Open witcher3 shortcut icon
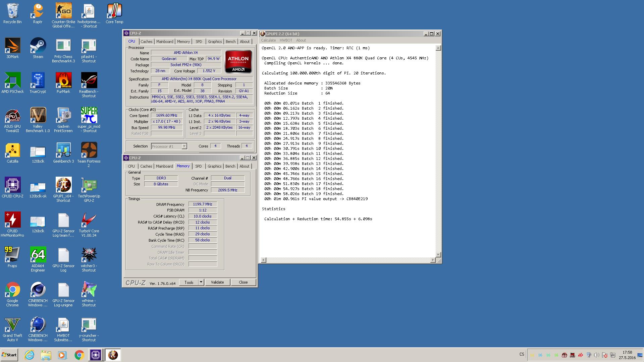Image resolution: width=644 pixels, height=362 pixels. [89, 259]
